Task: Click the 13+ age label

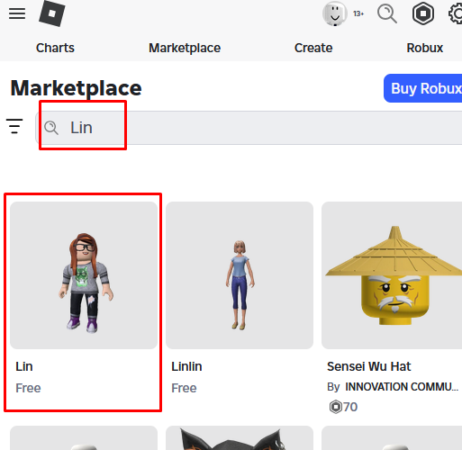Action: click(x=359, y=14)
